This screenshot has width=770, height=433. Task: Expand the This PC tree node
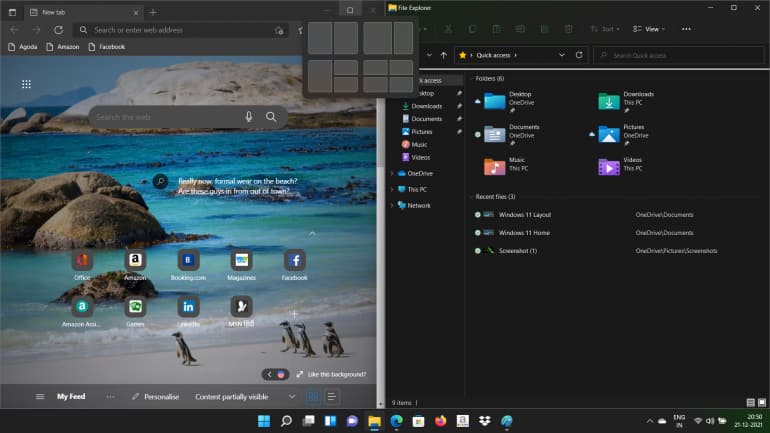pos(392,189)
